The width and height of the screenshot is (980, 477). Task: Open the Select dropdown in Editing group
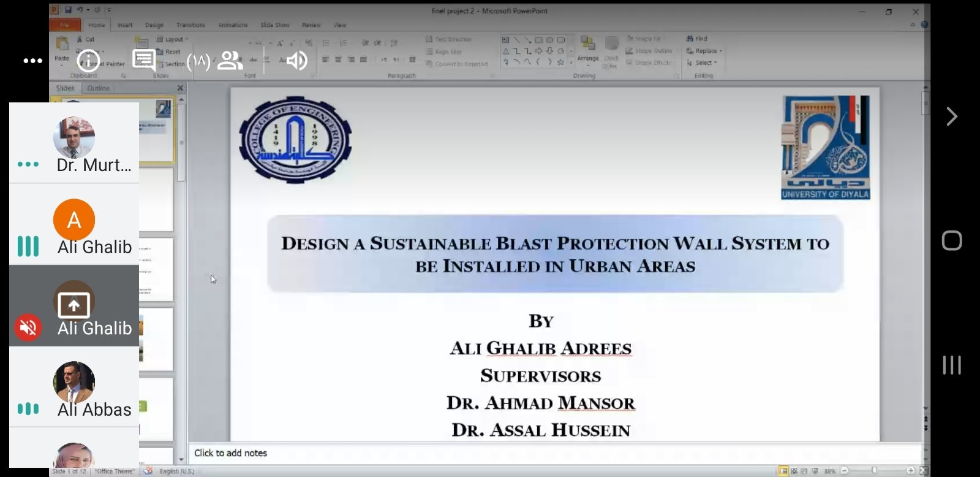701,63
